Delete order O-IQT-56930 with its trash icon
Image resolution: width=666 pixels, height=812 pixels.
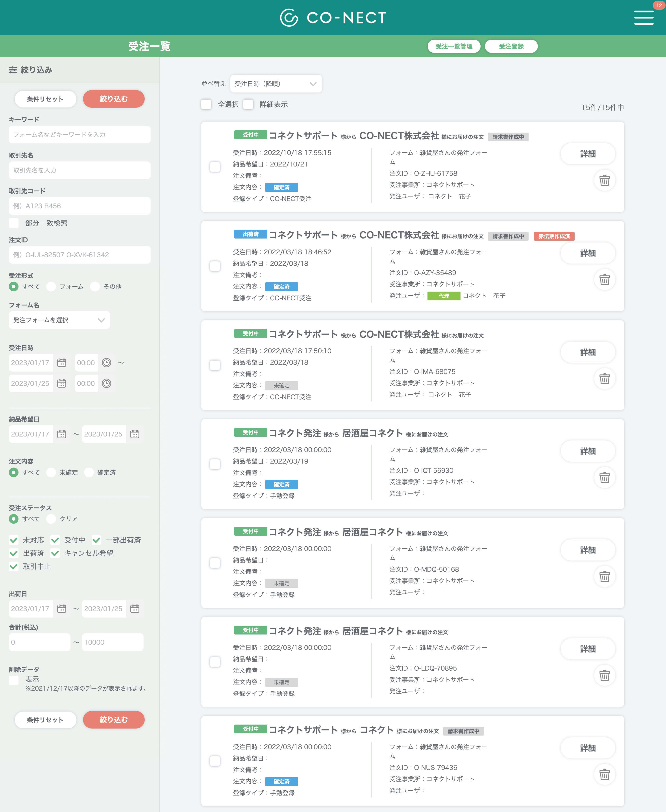(x=604, y=477)
